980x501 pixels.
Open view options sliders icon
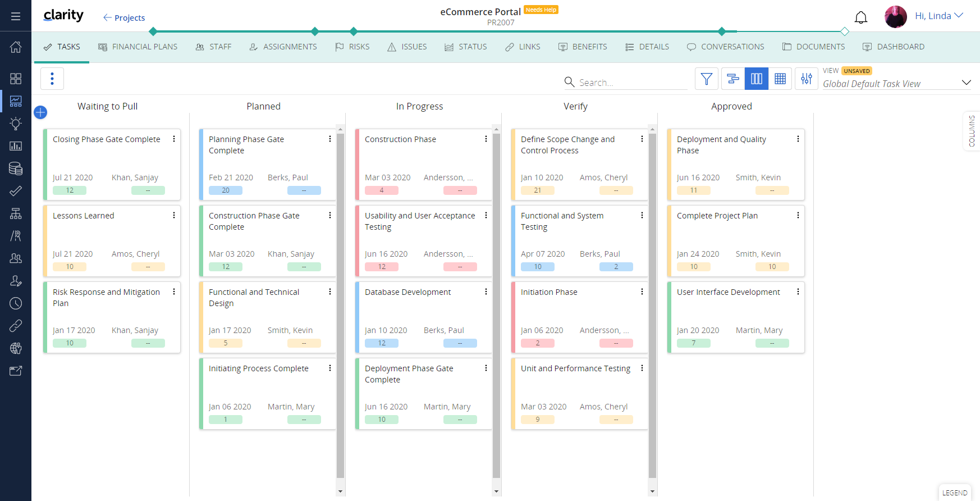(807, 79)
